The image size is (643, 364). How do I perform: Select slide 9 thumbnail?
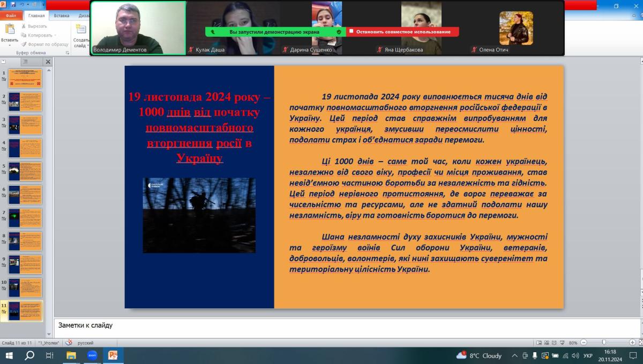point(25,264)
